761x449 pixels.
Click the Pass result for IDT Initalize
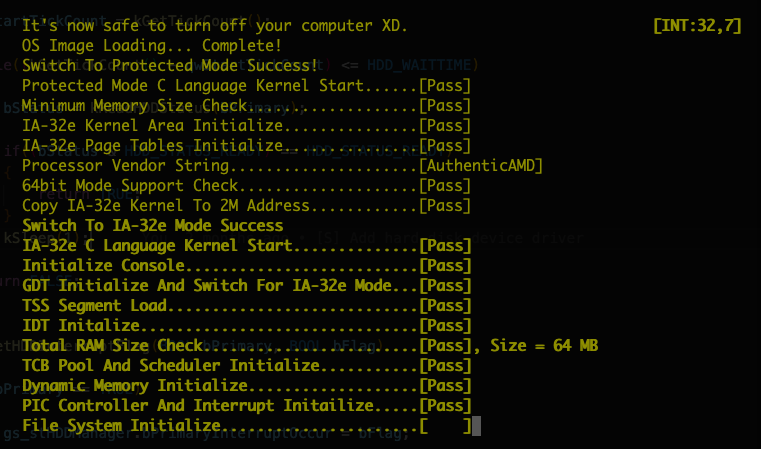[x=445, y=325]
